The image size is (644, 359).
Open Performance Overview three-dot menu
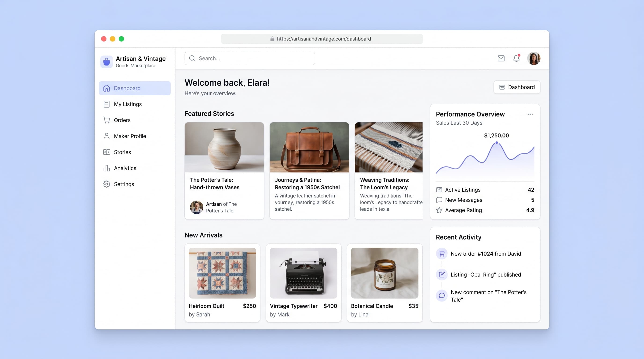pyautogui.click(x=530, y=114)
